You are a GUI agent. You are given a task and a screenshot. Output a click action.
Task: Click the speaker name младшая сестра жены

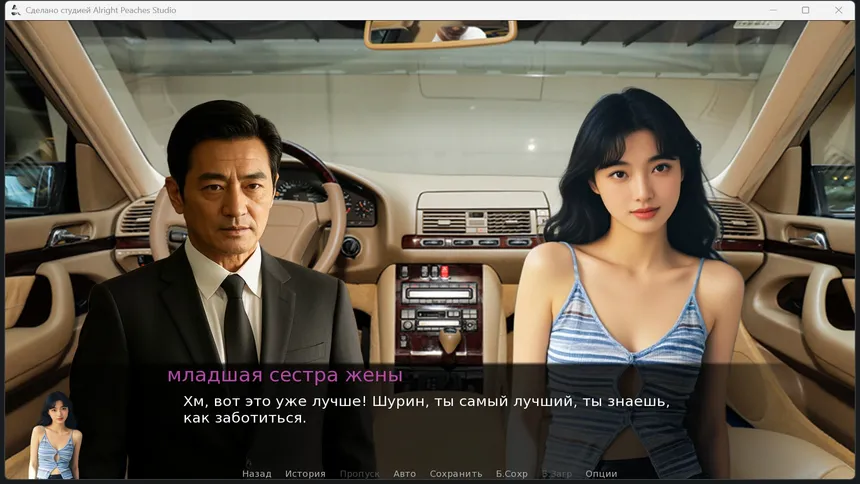pos(285,375)
